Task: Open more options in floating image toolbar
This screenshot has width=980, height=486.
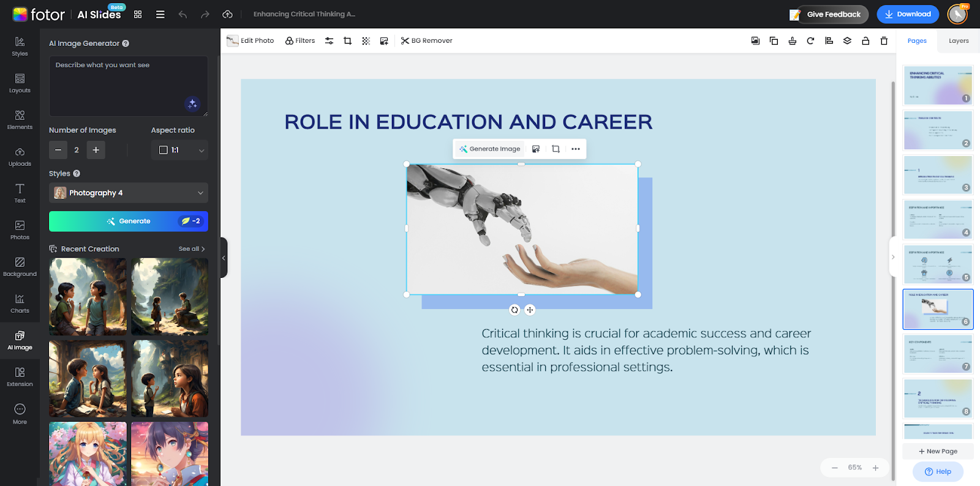Action: point(576,149)
